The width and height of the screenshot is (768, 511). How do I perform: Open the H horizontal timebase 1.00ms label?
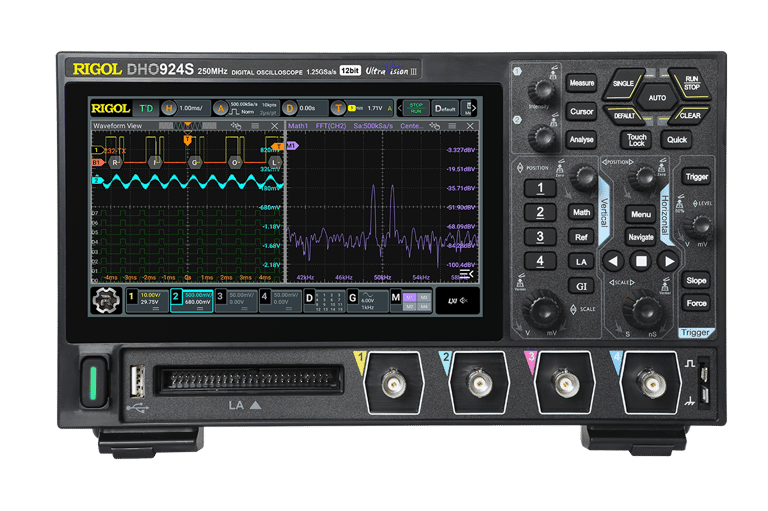[186, 108]
